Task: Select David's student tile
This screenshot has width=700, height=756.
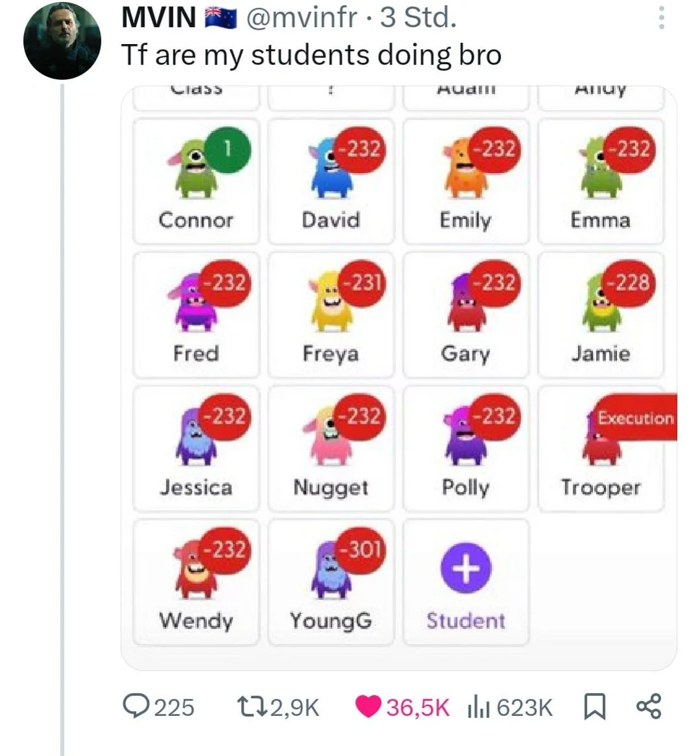Action: [x=331, y=181]
